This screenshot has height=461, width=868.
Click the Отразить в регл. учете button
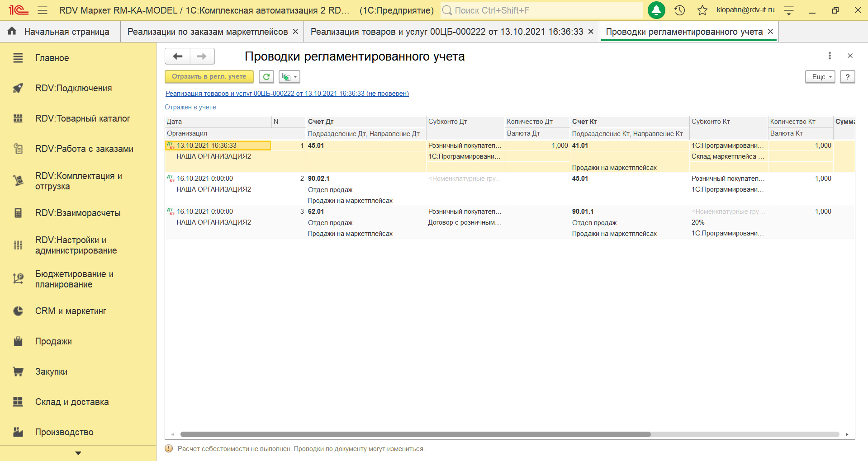point(209,77)
